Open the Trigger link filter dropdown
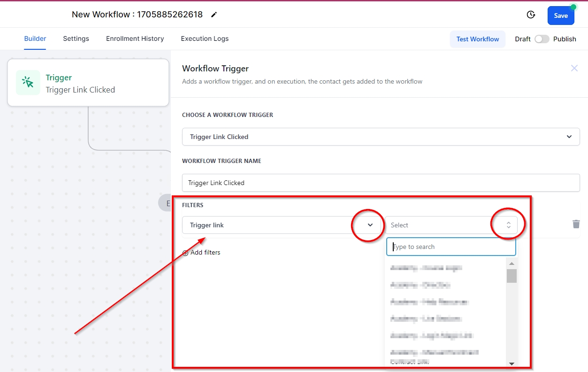The height and width of the screenshot is (372, 588). click(370, 225)
